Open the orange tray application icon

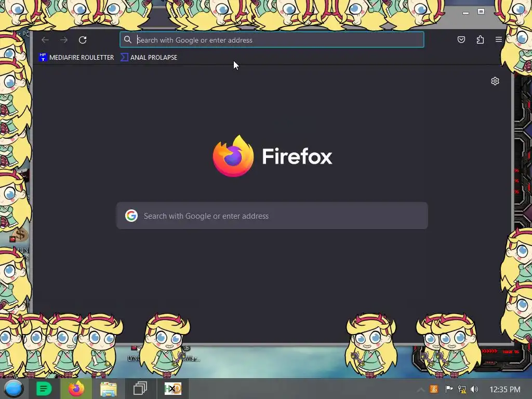click(434, 389)
